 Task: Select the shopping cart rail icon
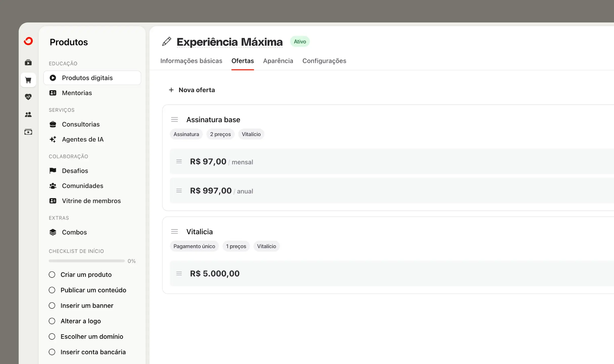(28, 80)
